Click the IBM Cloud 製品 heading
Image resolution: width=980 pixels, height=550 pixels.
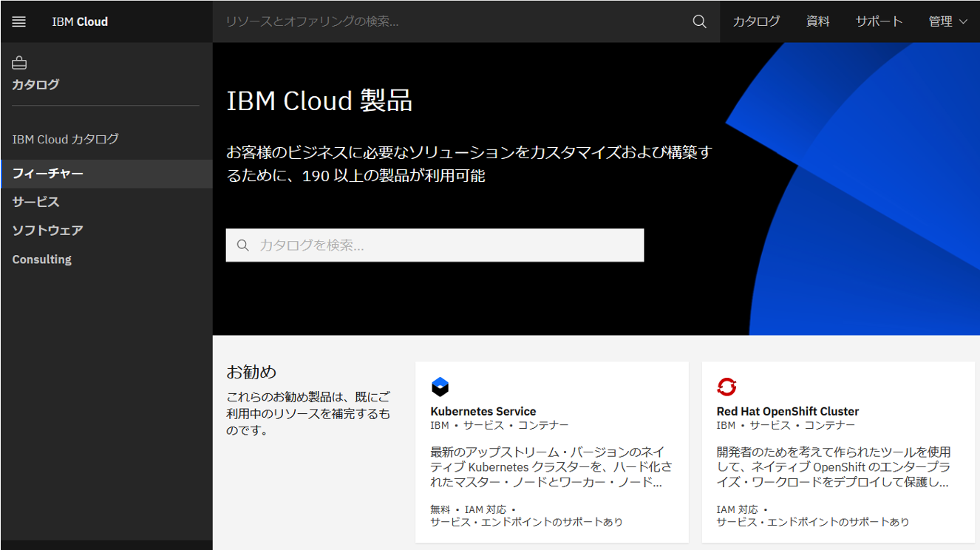(319, 101)
